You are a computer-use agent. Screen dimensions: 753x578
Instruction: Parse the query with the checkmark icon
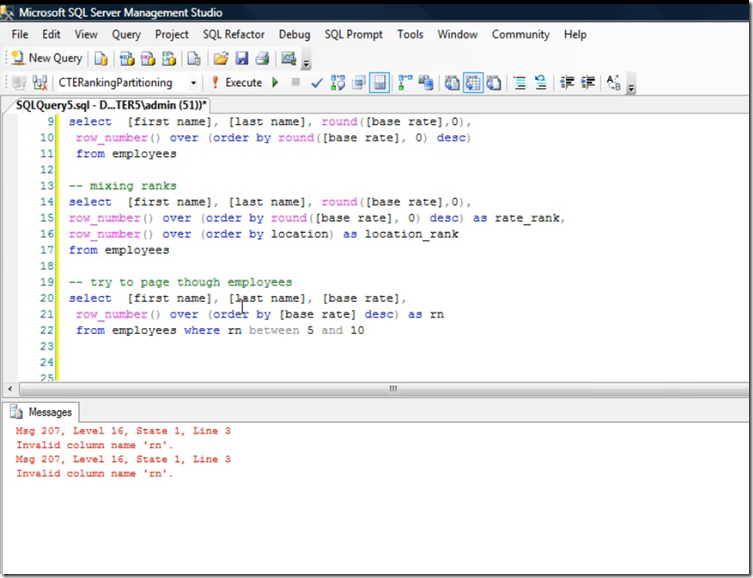tap(317, 83)
